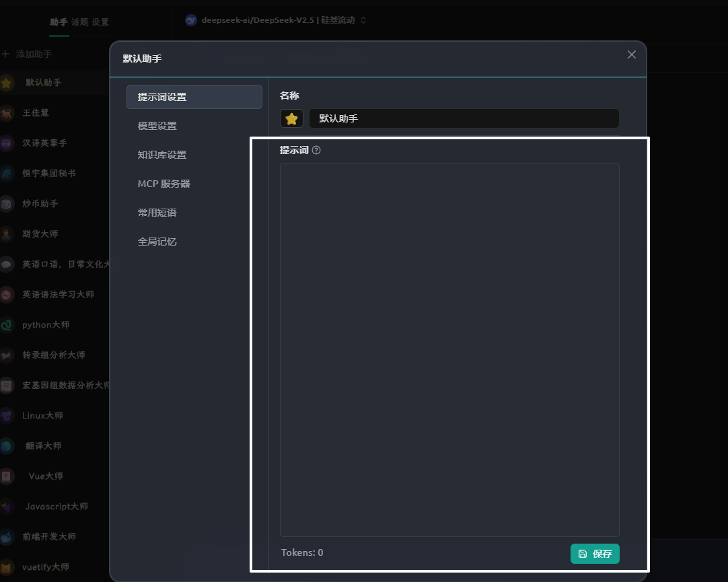Select MCP 服务器 in settings sidebar

tap(164, 184)
